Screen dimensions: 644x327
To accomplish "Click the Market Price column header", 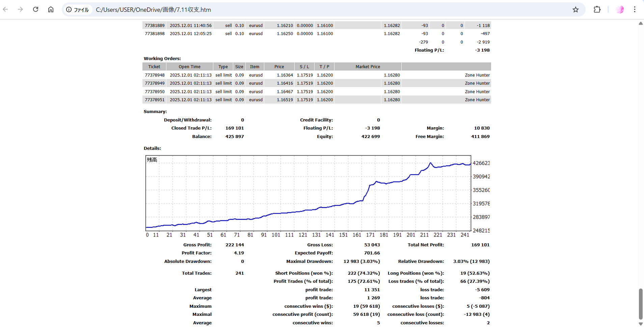I will tap(368, 67).
